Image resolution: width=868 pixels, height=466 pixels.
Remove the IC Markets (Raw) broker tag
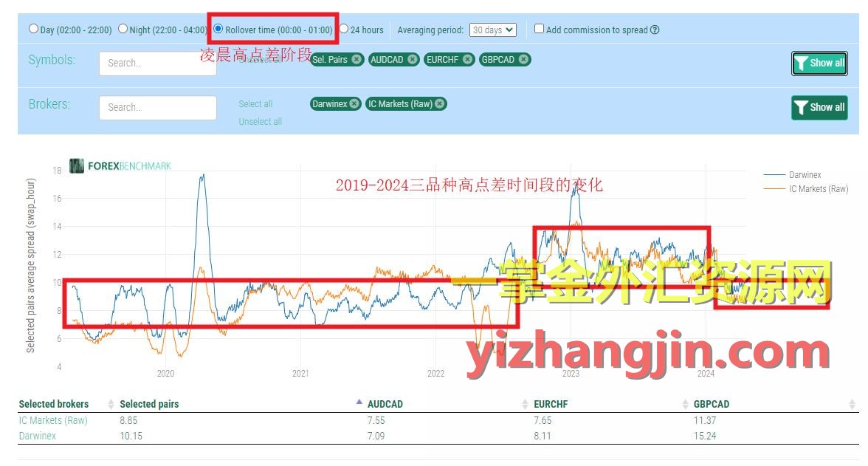(440, 103)
